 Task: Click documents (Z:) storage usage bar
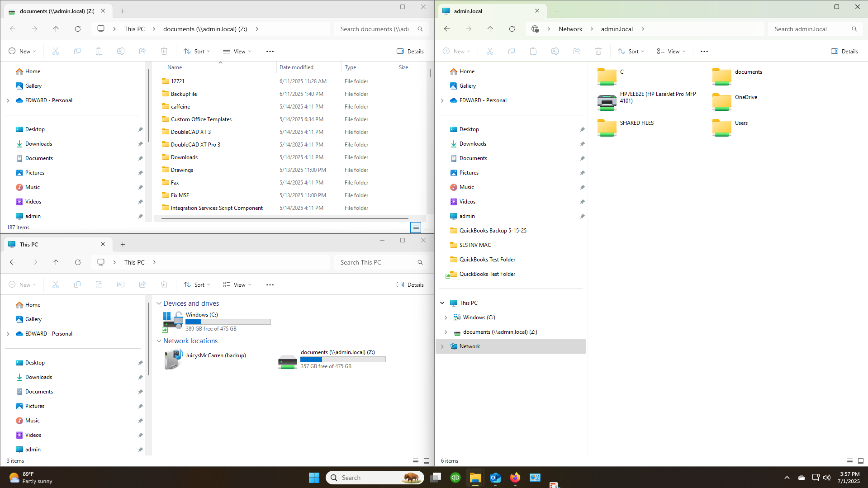(343, 360)
